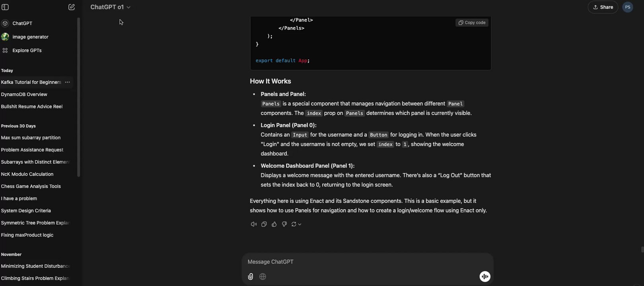Viewport: 644px width, 286px height.
Task: Give thumbs down to the response
Action: (x=284, y=224)
